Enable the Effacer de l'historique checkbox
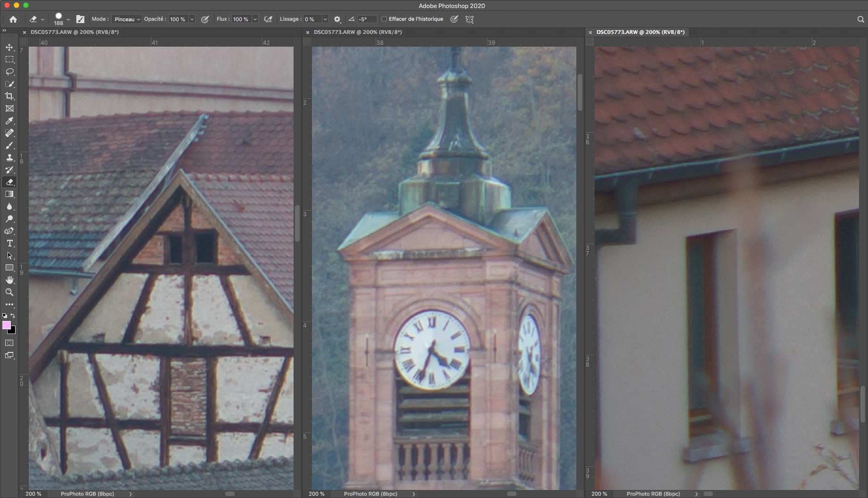Viewport: 868px width, 498px height. [x=384, y=19]
